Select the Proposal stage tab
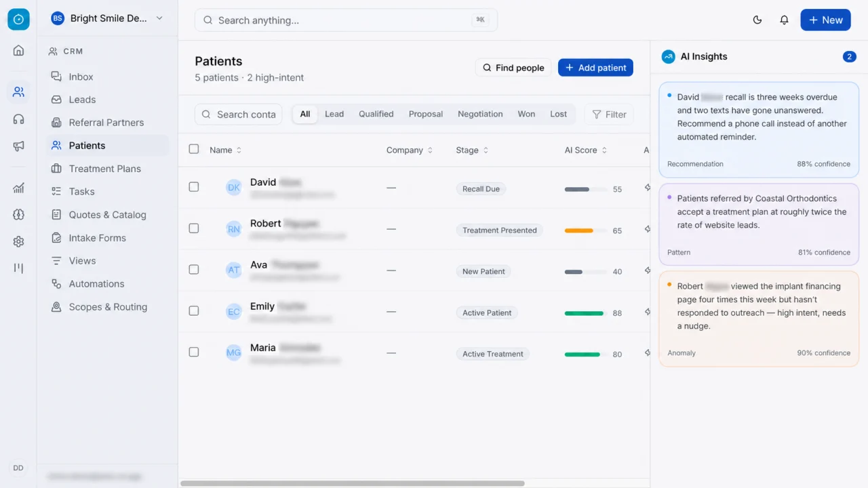This screenshot has height=488, width=868. point(426,114)
